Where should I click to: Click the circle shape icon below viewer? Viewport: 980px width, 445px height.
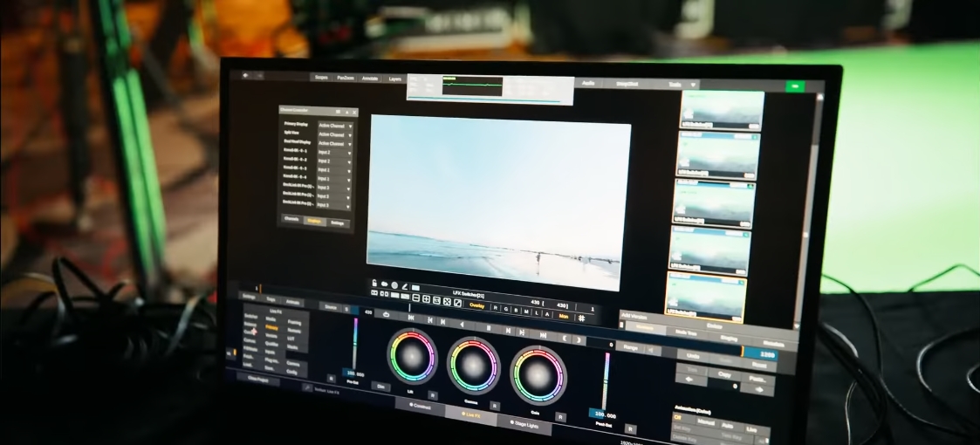coord(394,285)
